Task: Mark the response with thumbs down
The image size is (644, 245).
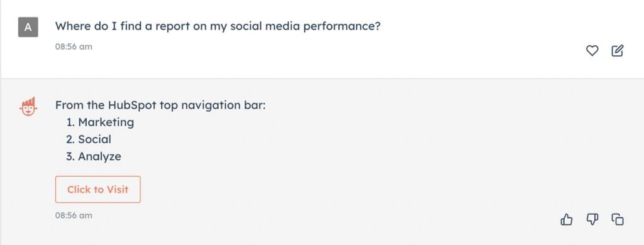Action: (x=592, y=219)
